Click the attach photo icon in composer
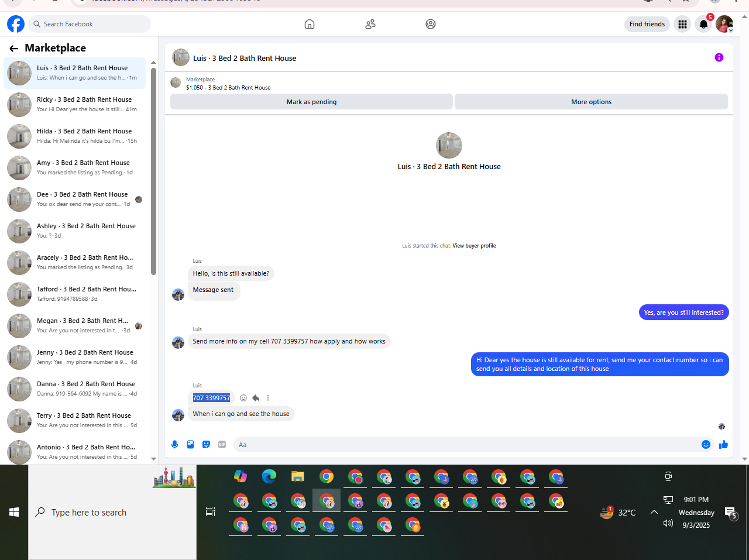The image size is (749, 560). click(x=190, y=445)
